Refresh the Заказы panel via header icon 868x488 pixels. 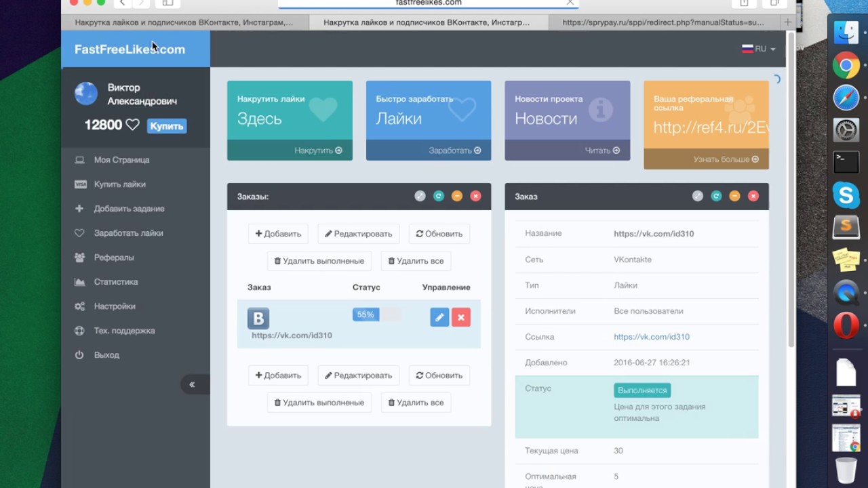[x=439, y=196]
